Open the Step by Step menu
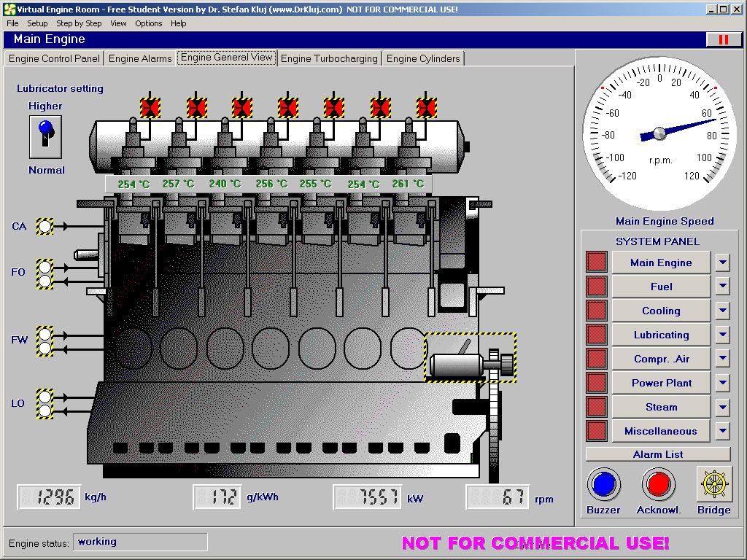The width and height of the screenshot is (747, 560). 79,23
